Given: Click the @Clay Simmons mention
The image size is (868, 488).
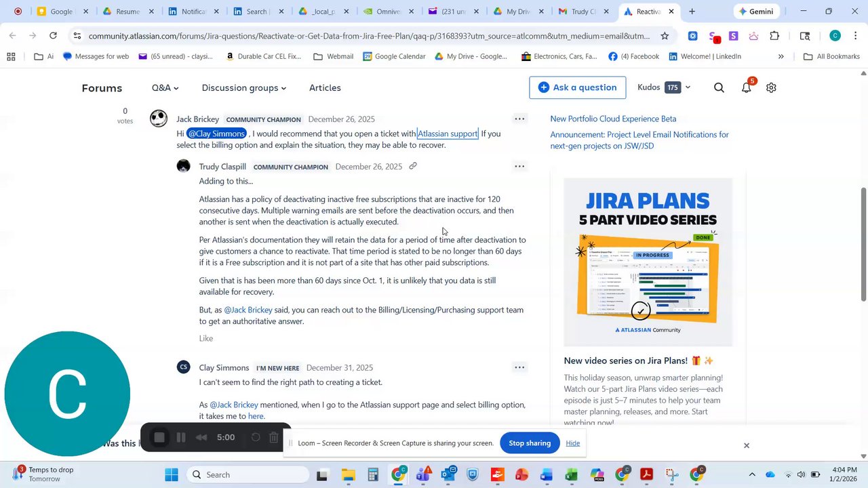Looking at the screenshot, I should (216, 134).
